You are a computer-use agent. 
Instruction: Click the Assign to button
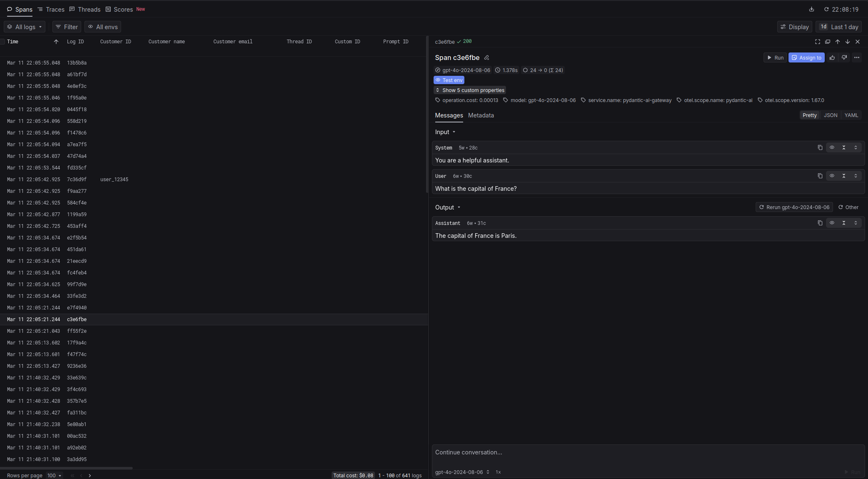[x=806, y=58]
